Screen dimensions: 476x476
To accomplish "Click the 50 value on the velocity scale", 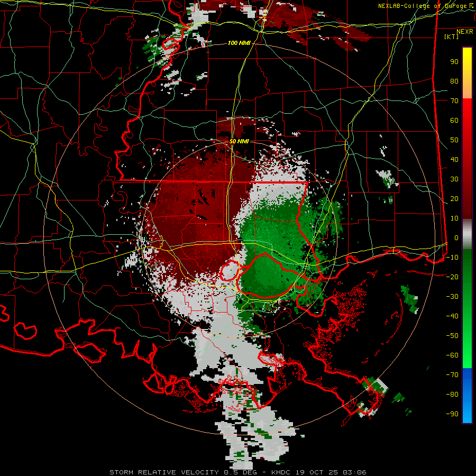I will pos(454,140).
